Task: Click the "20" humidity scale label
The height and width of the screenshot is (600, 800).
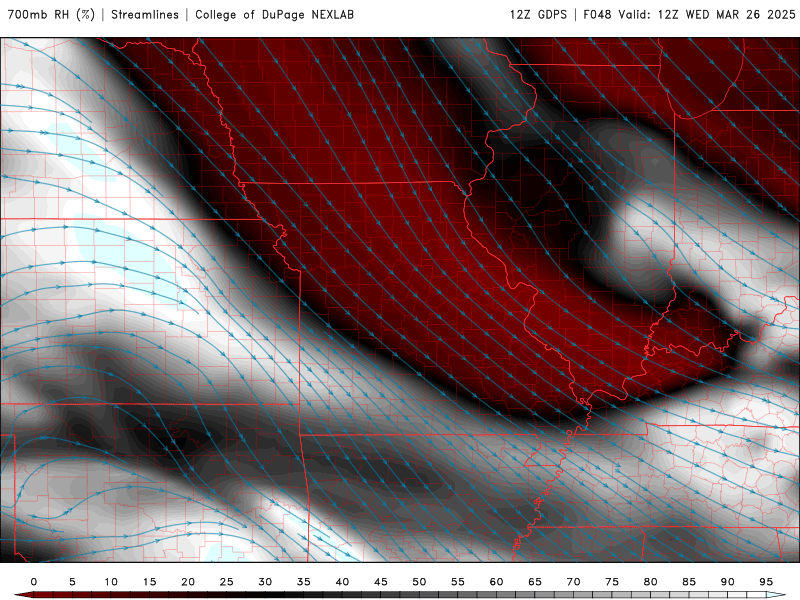Action: (188, 582)
